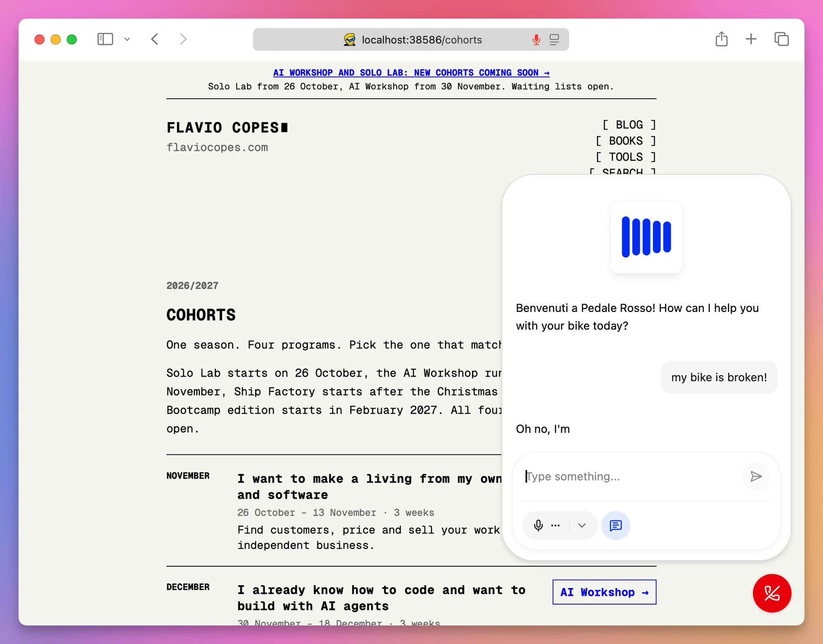Viewport: 823px width, 644px height.
Task: Open the Share menu
Action: [x=721, y=39]
